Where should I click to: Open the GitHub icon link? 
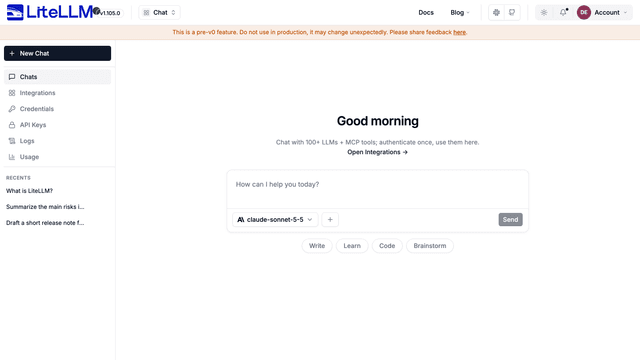point(512,13)
